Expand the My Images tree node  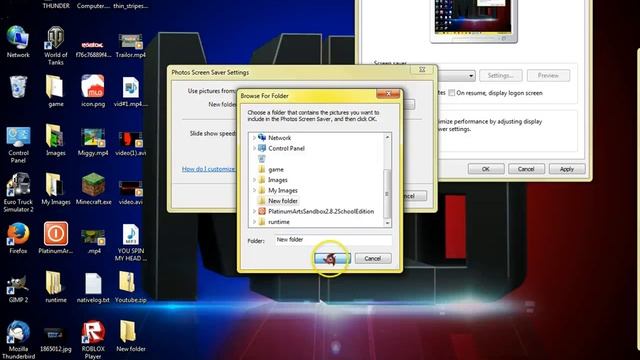click(254, 190)
